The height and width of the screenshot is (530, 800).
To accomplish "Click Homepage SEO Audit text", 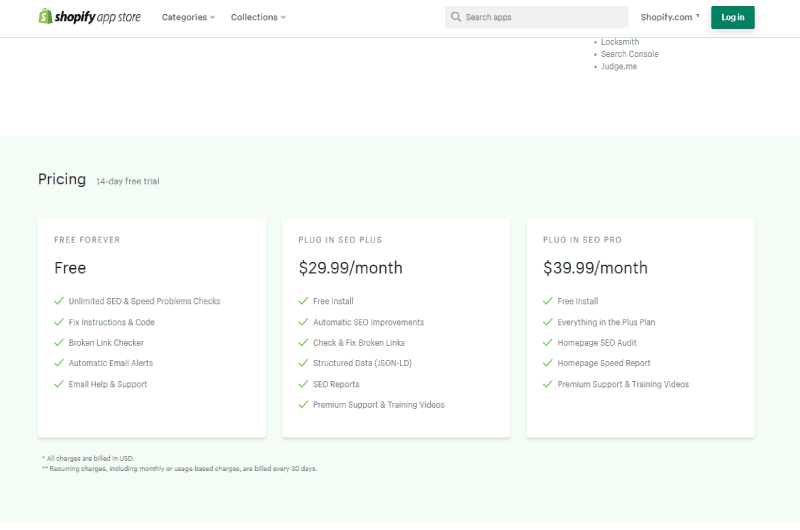I will pos(597,343).
